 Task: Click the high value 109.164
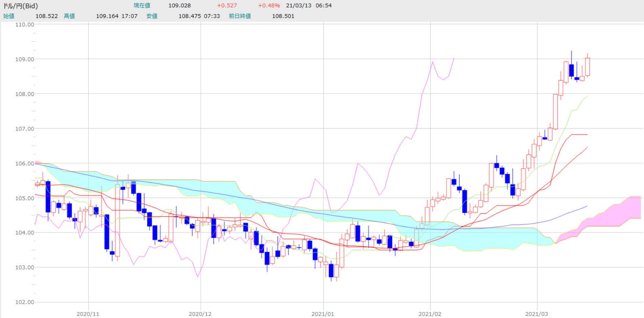pyautogui.click(x=107, y=16)
